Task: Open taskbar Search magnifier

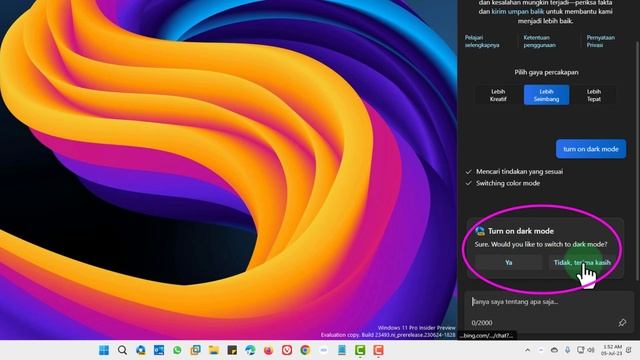Action: click(x=122, y=350)
